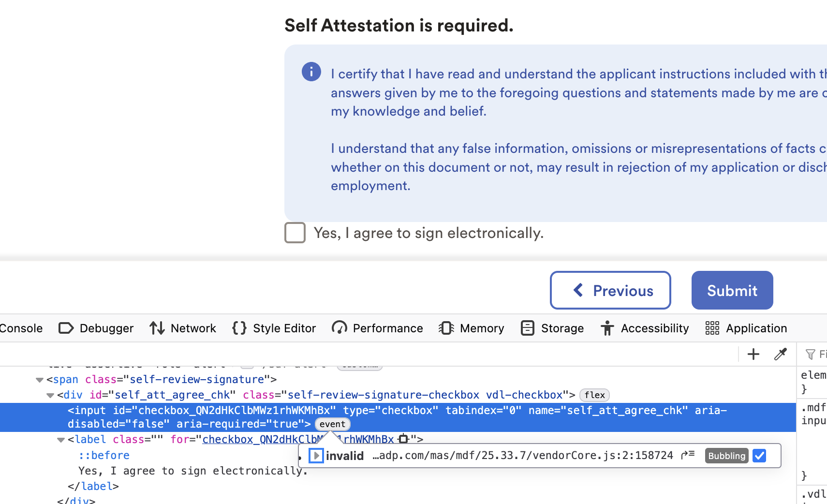Uncheck the invalid event listener checkbox
This screenshot has height=504, width=827.
[759, 456]
